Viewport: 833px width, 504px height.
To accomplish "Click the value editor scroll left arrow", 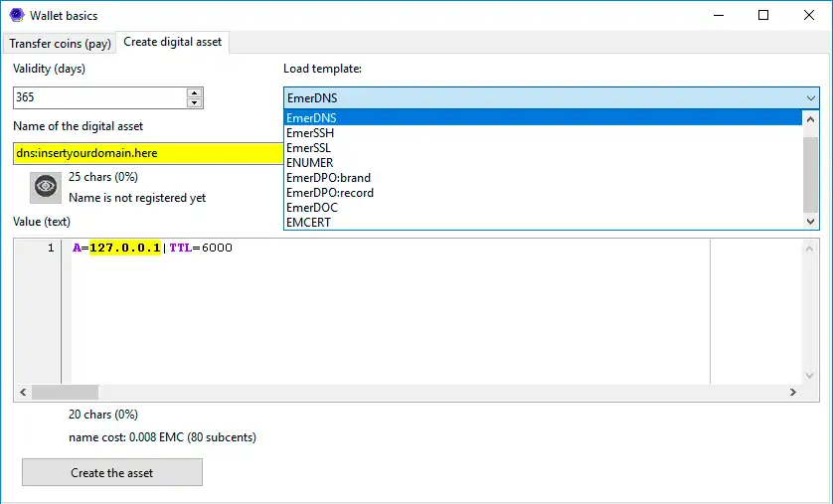I will pos(23,393).
